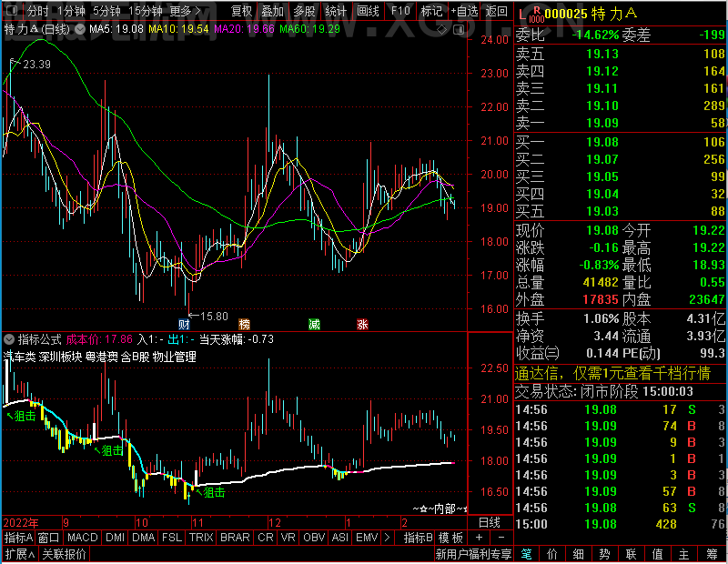Screen dimensions: 728x564
Task: Click the 窗口 window option
Action: pos(49,538)
